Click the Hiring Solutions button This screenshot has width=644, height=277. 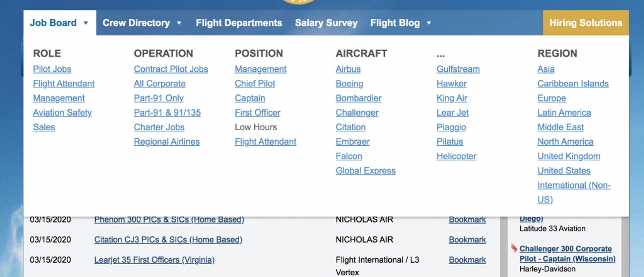point(586,23)
